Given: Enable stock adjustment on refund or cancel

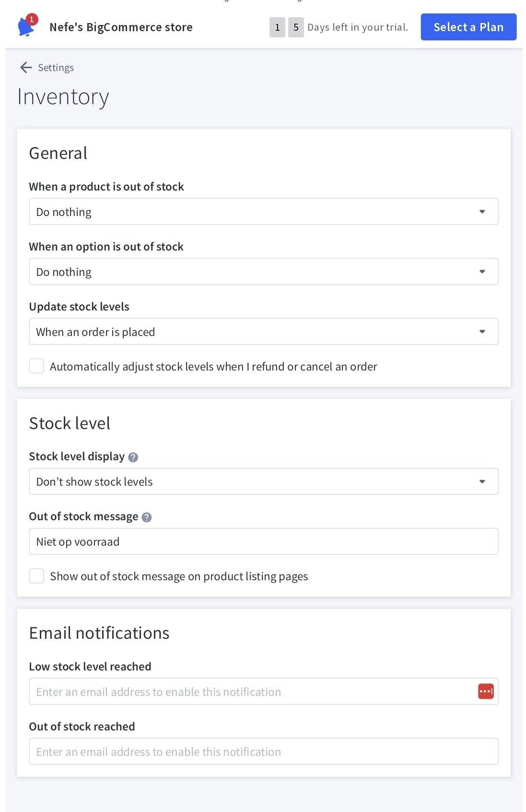Looking at the screenshot, I should click(36, 366).
